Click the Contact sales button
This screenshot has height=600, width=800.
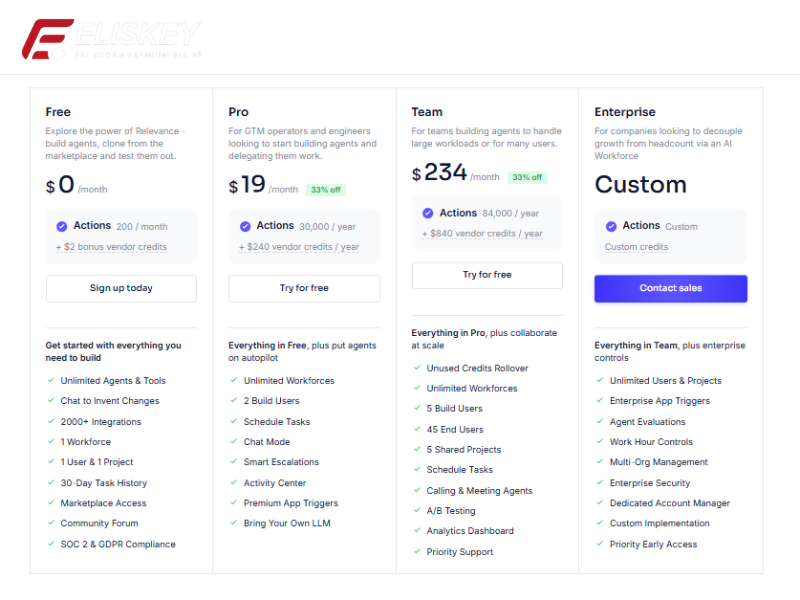[670, 288]
